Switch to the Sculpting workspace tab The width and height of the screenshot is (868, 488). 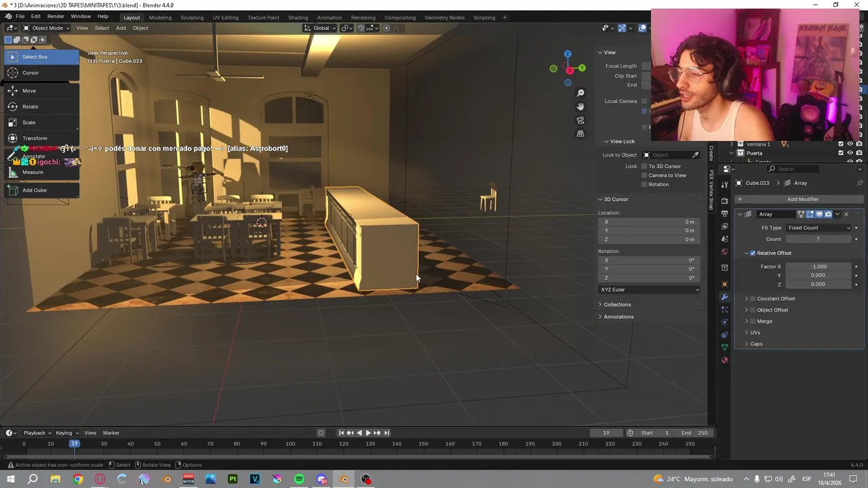click(x=192, y=17)
